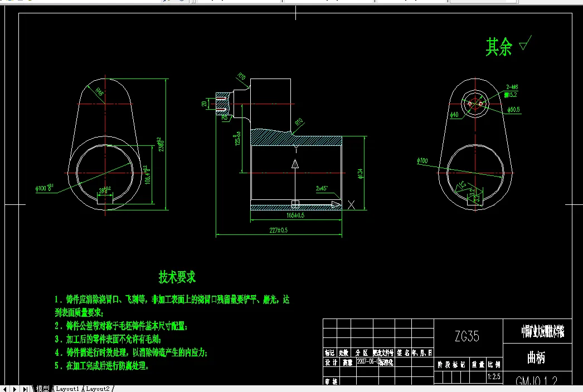
Task: Select the 分区 header cell
Action: (362, 352)
